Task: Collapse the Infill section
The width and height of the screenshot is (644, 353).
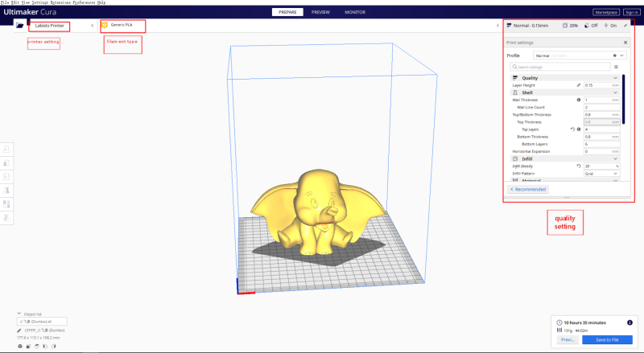Action: (615, 159)
